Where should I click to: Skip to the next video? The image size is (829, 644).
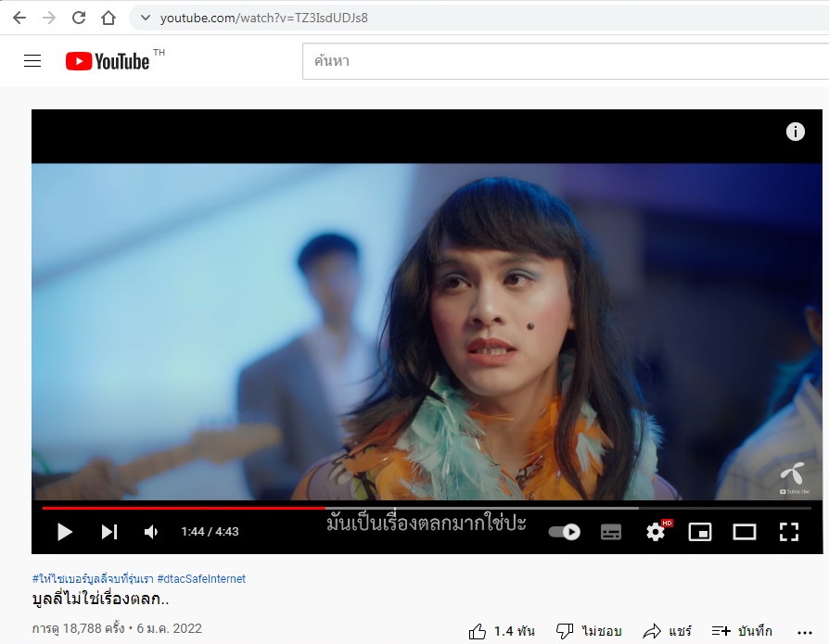point(108,532)
